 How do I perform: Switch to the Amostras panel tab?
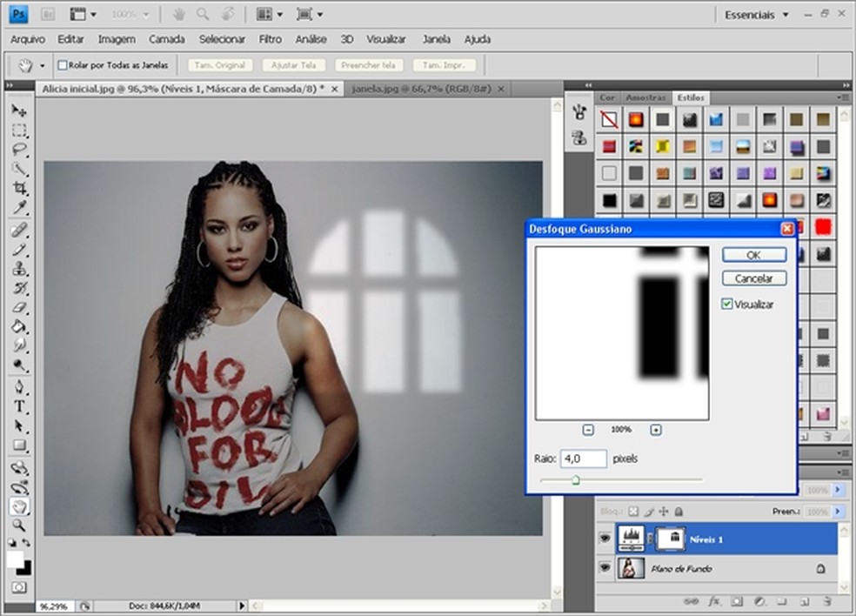coord(645,97)
